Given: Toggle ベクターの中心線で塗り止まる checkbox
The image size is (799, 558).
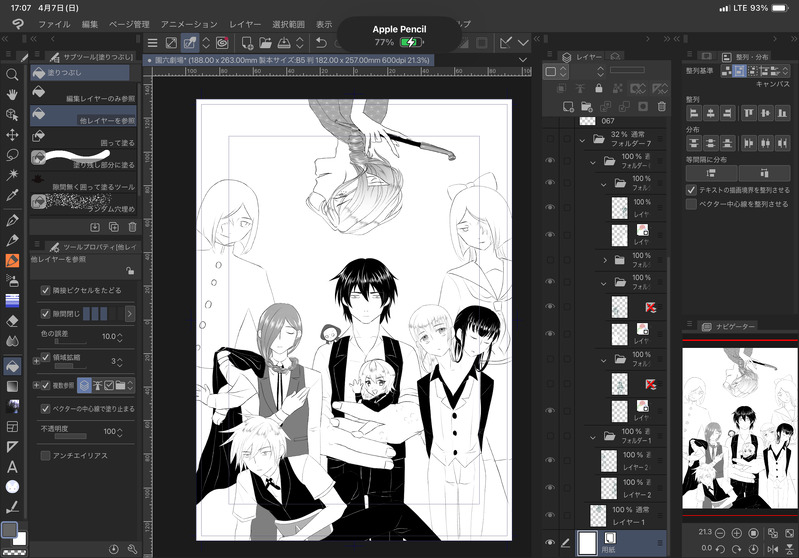Looking at the screenshot, I should pyautogui.click(x=45, y=409).
